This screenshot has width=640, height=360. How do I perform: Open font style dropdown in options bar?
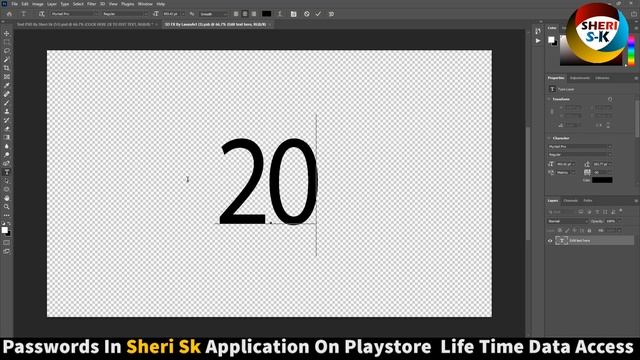pos(124,14)
